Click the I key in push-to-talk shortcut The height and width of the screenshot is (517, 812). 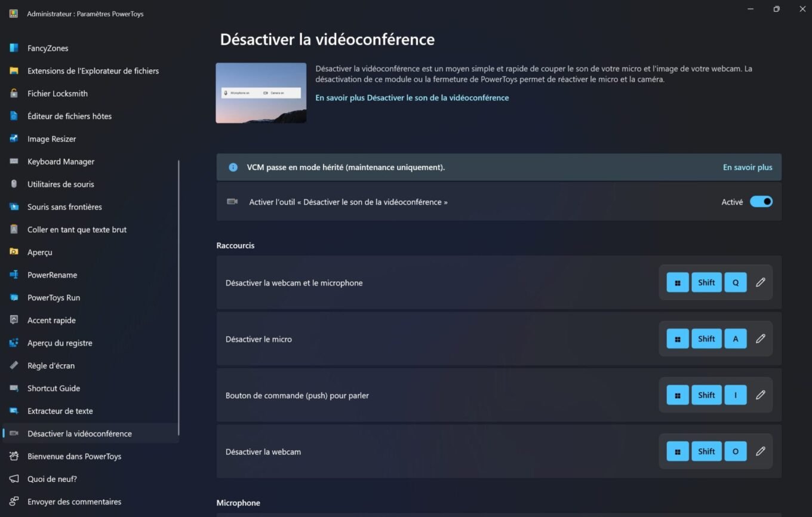coord(736,395)
